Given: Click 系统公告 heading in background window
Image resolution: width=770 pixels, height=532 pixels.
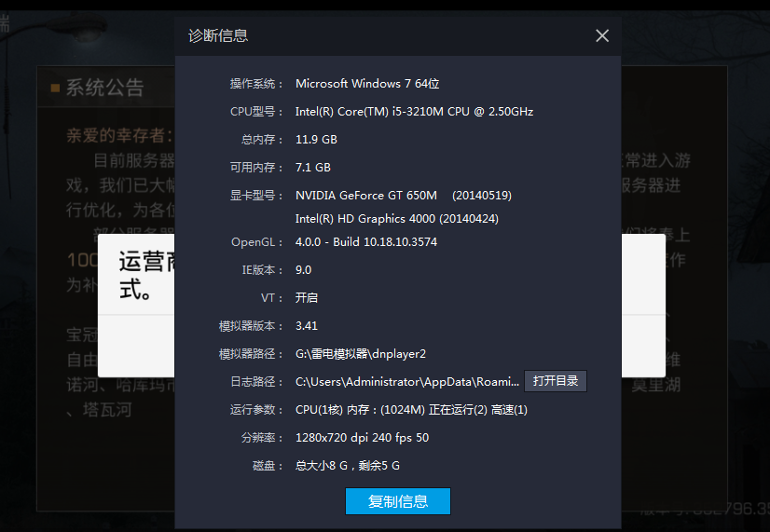Looking at the screenshot, I should (104, 88).
